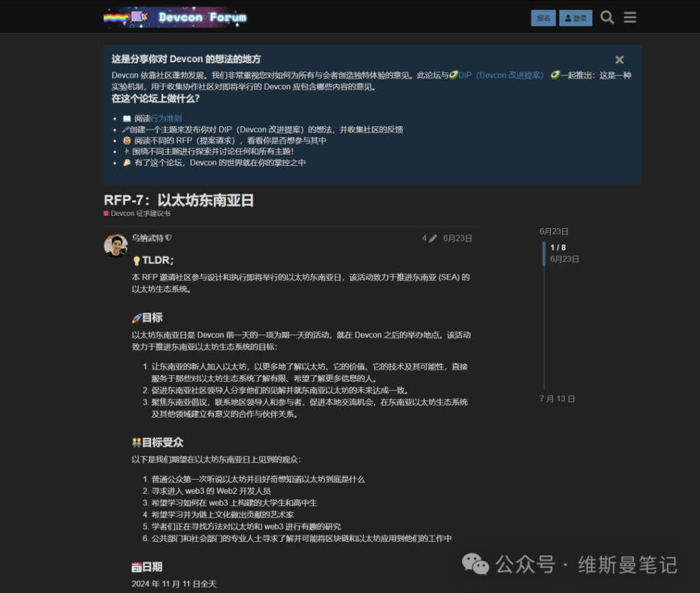700x593 pixels.
Task: Click the post date 6月23日 beside the edit count
Action: click(457, 238)
